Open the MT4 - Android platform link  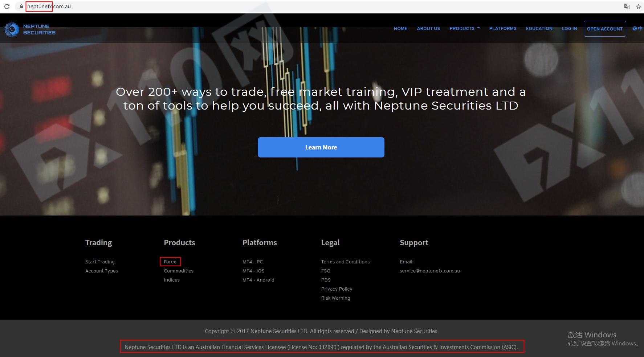click(258, 280)
